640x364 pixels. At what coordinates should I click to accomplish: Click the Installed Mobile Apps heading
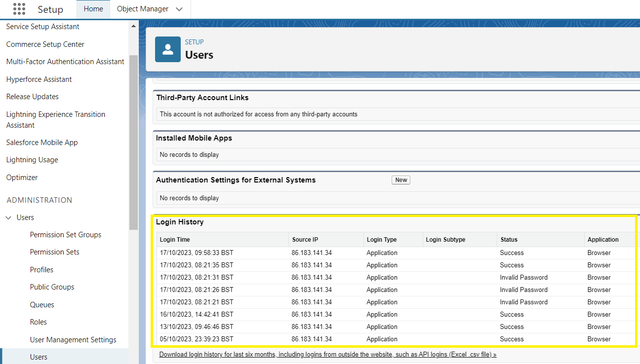point(194,138)
